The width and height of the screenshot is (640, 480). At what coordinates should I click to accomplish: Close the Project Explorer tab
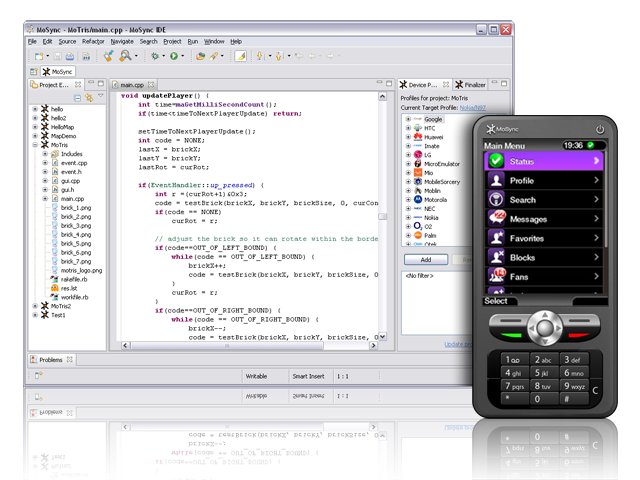pyautogui.click(x=78, y=84)
